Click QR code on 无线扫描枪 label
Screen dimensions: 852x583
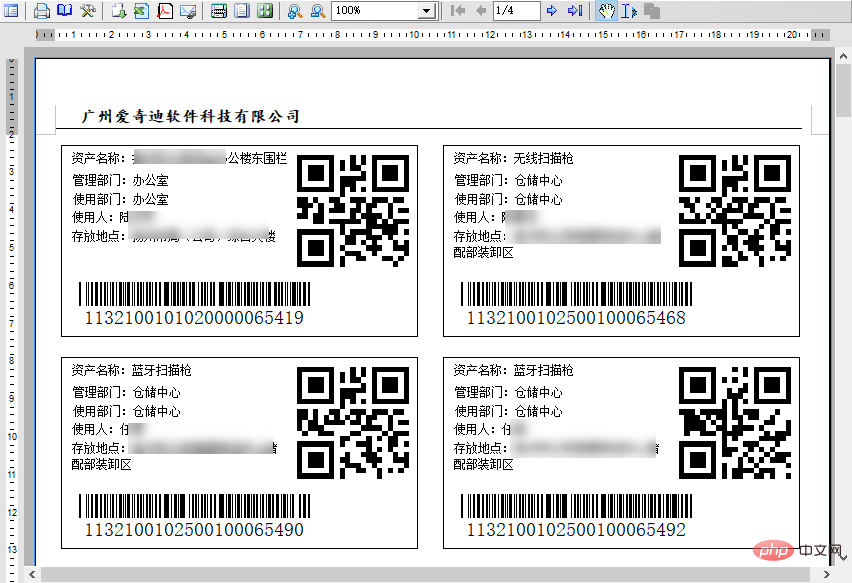point(735,211)
